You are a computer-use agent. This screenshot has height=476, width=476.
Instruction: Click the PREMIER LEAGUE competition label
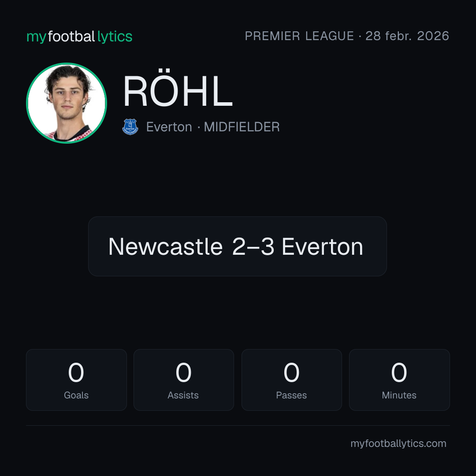click(x=299, y=36)
